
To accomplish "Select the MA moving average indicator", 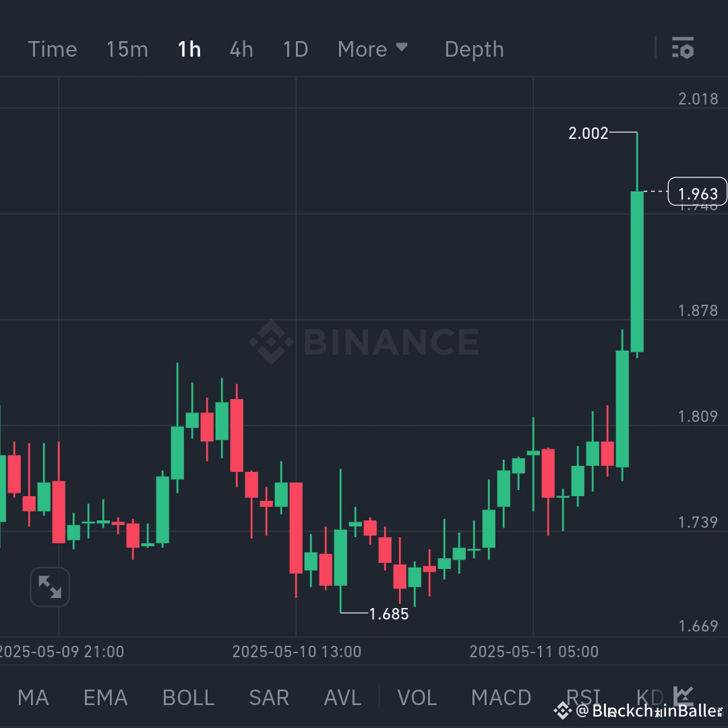I will click(32, 697).
